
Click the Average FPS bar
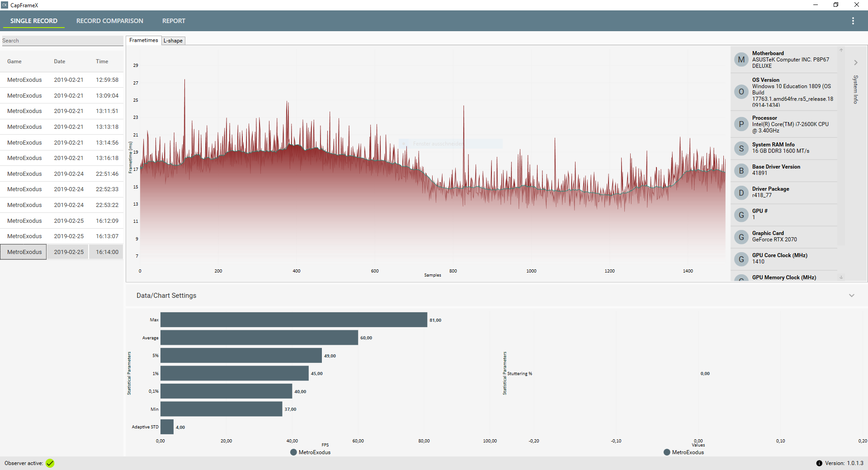259,338
